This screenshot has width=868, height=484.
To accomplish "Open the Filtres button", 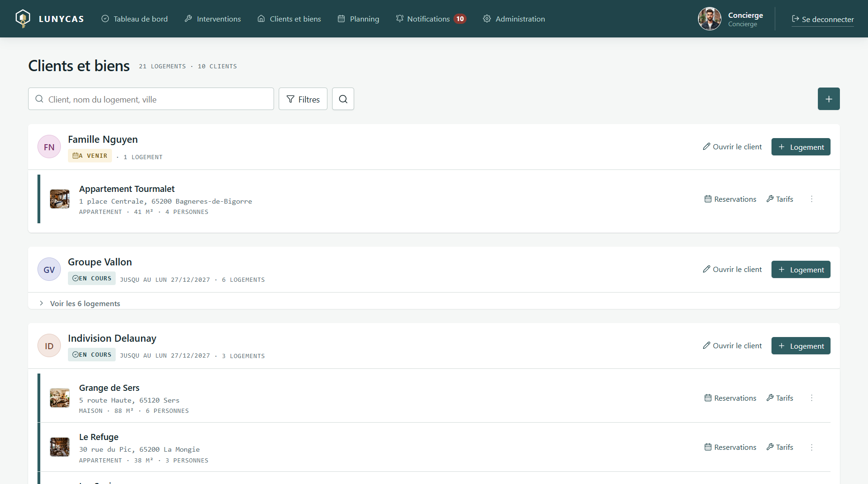I will [x=303, y=99].
